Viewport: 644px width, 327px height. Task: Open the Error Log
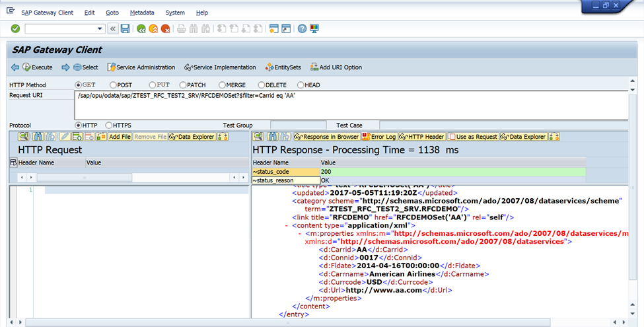click(379, 136)
